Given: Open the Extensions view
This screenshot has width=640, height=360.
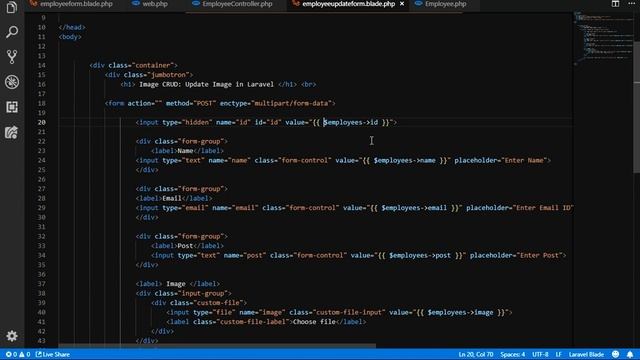Looking at the screenshot, I should click(12, 107).
